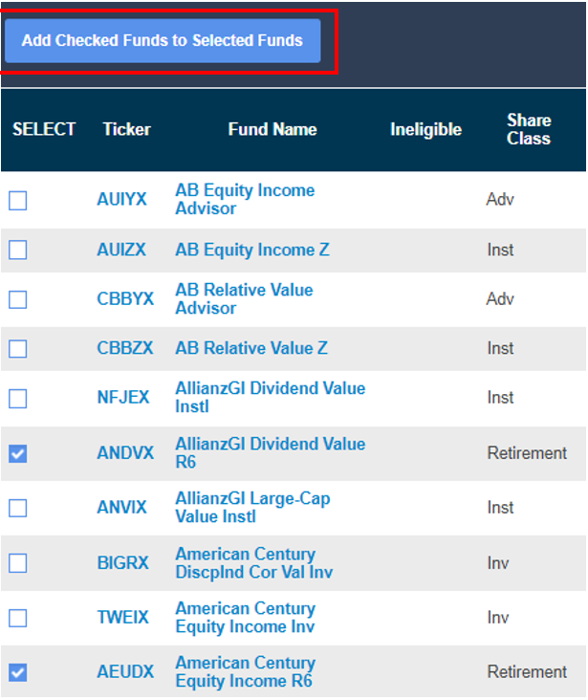Image resolution: width=588 pixels, height=700 pixels.
Task: Open American Century Equity Income Inv
Action: [246, 618]
